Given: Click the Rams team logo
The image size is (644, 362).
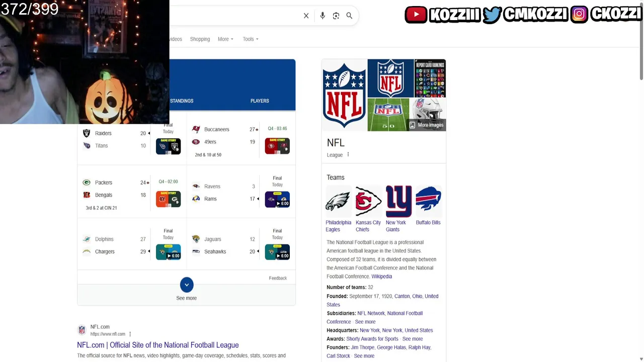Looking at the screenshot, I should pos(196,199).
